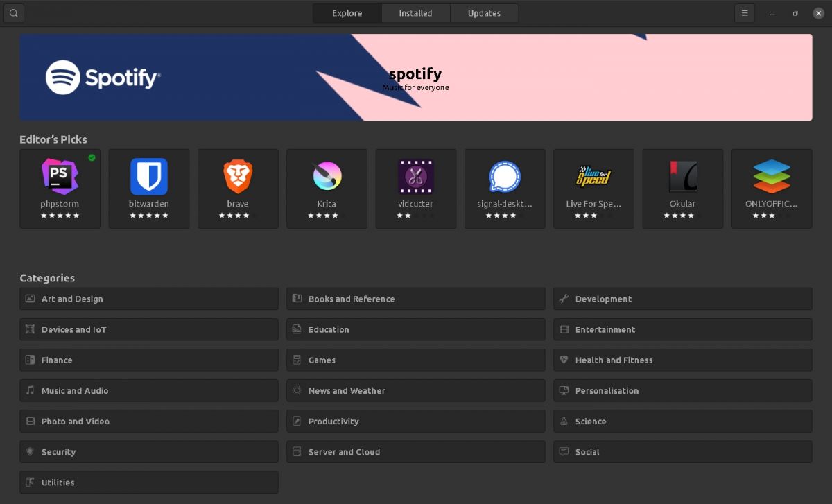This screenshot has width=832, height=504.
Task: Click the Security shield icon
Action: point(30,451)
